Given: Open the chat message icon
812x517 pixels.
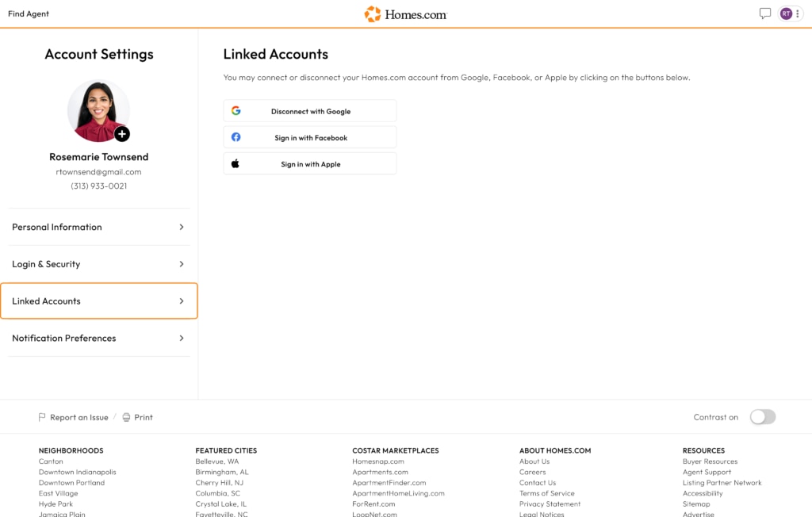Looking at the screenshot, I should click(764, 13).
